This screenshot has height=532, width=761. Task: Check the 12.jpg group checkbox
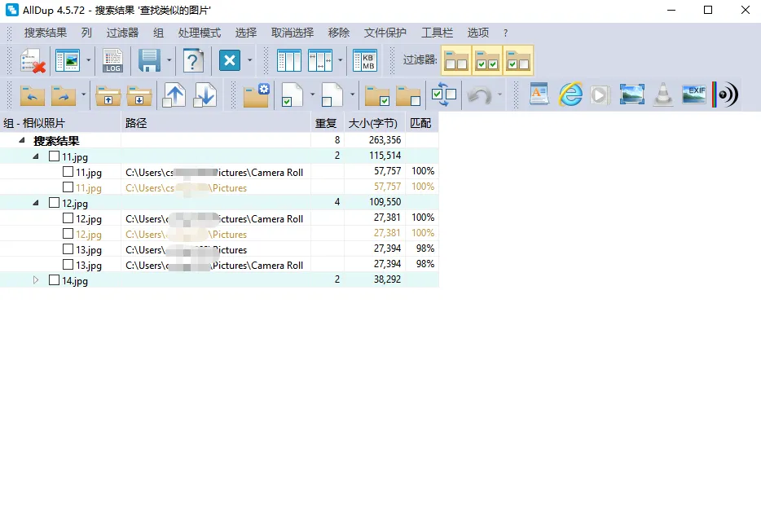pos(55,203)
